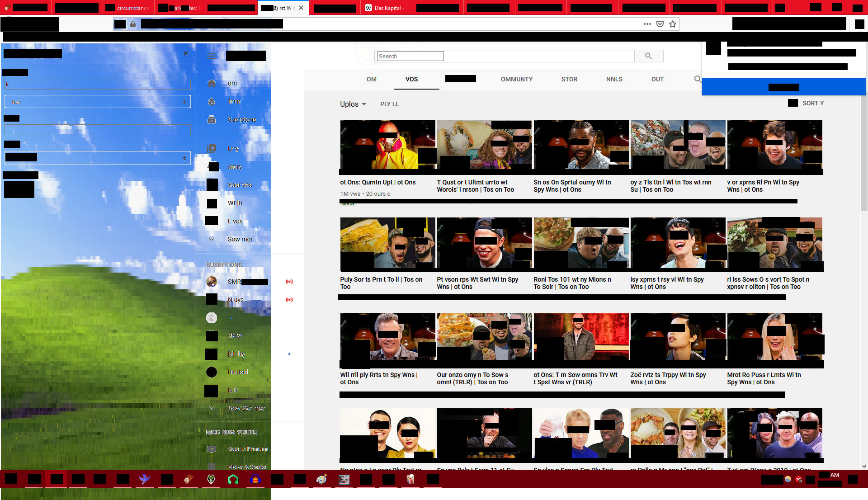
Task: Click the YouTube Premium sidebar icon
Action: 212,449
